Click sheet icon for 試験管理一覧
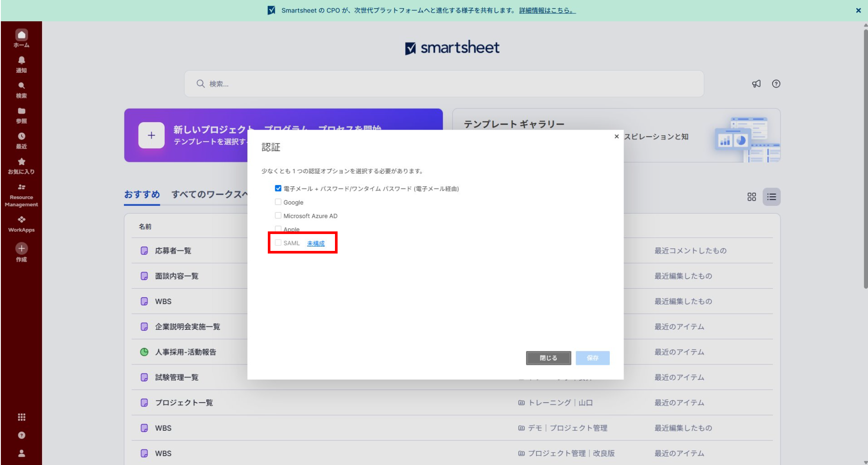This screenshot has height=465, width=868. (x=144, y=377)
